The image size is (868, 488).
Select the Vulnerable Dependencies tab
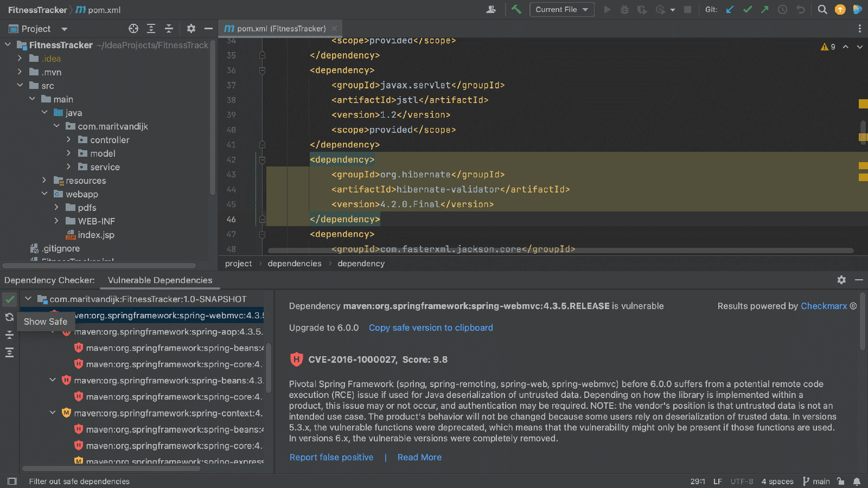coord(160,280)
